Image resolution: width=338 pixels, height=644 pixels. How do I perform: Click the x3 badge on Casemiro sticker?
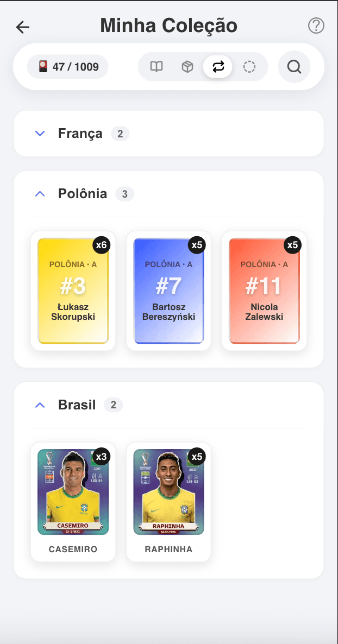pyautogui.click(x=101, y=456)
